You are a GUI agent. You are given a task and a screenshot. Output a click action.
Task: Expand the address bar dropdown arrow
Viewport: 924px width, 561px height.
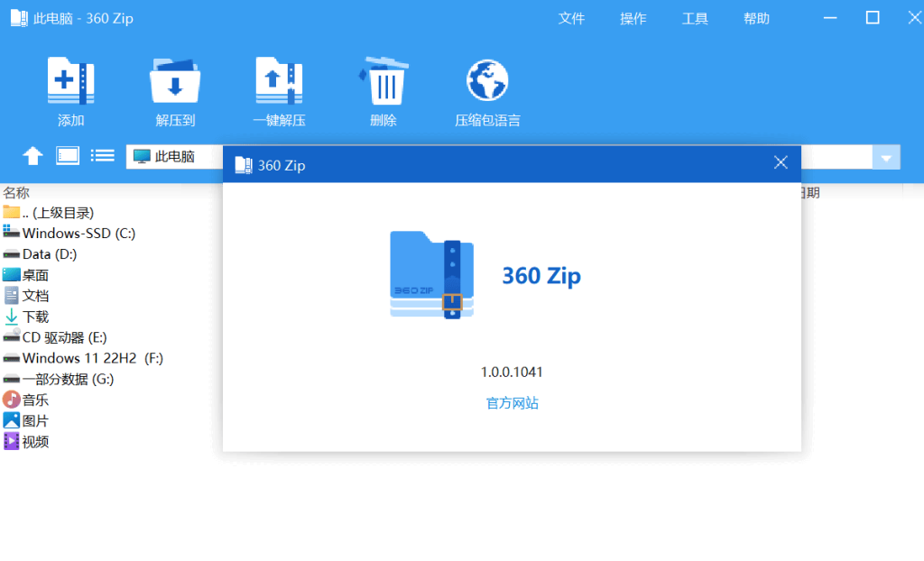pyautogui.click(x=886, y=158)
